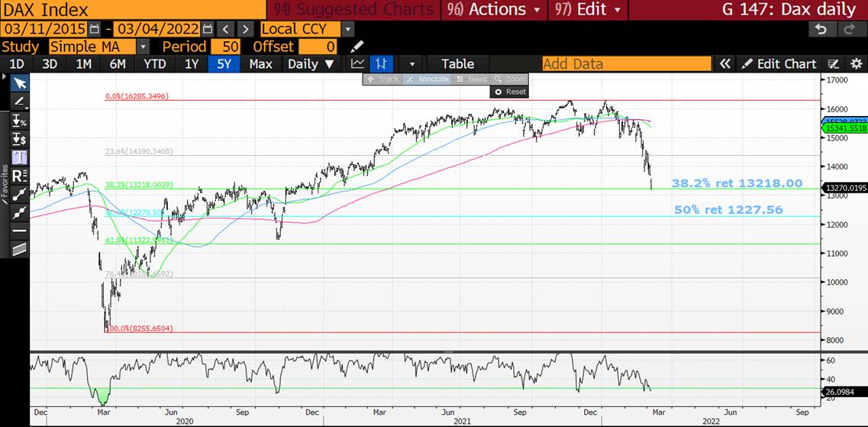Select the Max time range
This screenshot has width=868, height=427.
coord(260,63)
